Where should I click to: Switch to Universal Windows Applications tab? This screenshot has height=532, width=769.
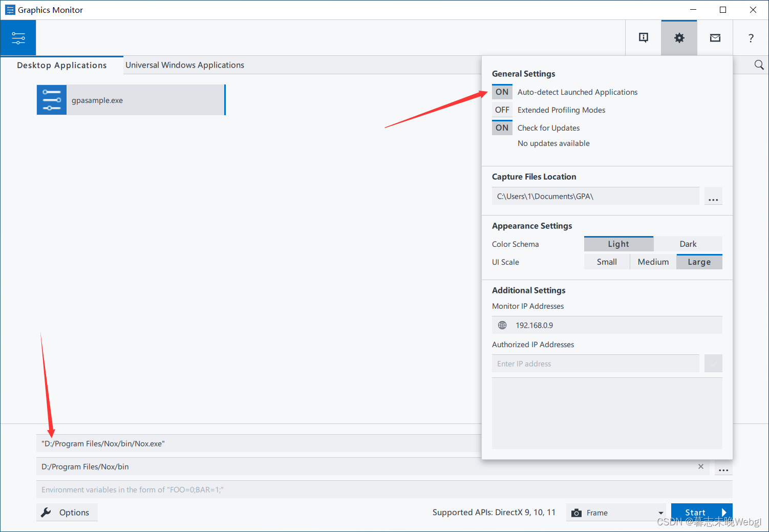point(185,65)
